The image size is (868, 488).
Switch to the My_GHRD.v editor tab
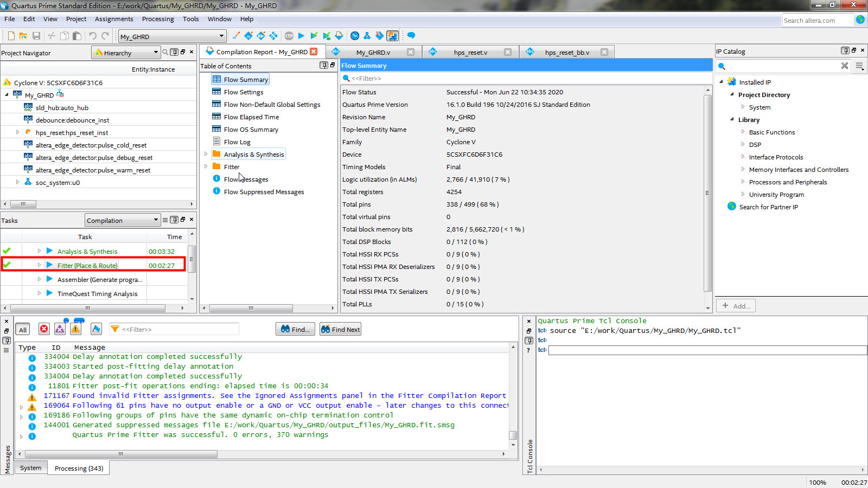click(373, 52)
